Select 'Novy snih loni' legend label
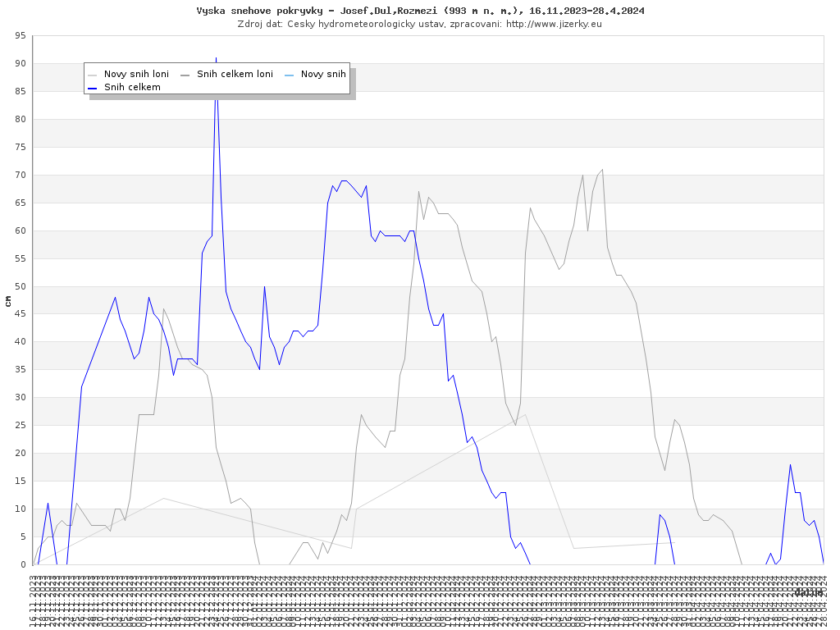This screenshot has width=840, height=630. pyautogui.click(x=136, y=75)
